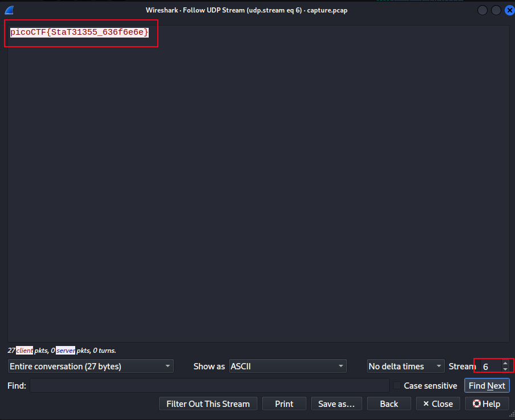Minimize the Follow UDP Stream window
The width and height of the screenshot is (515, 420).
pos(483,10)
